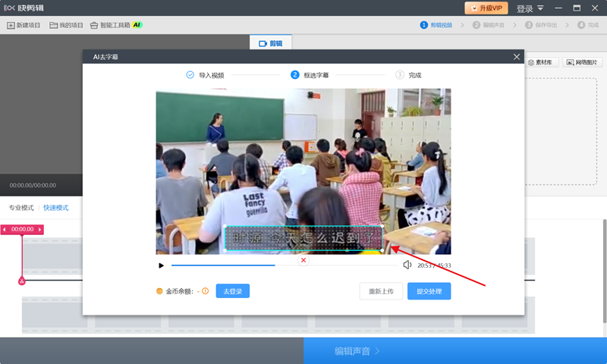Switch to 专业模式 professional mode

coord(22,208)
